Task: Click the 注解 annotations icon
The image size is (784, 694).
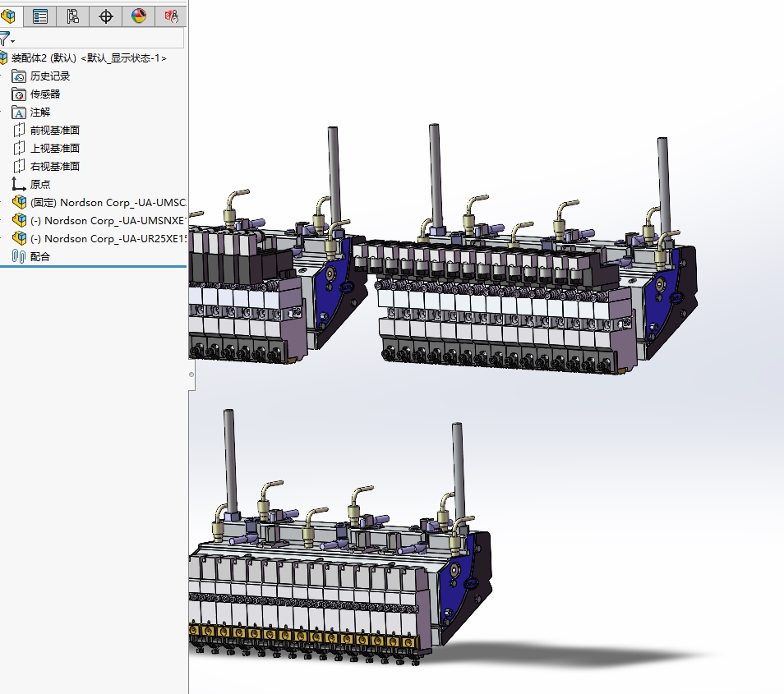Action: click(19, 112)
